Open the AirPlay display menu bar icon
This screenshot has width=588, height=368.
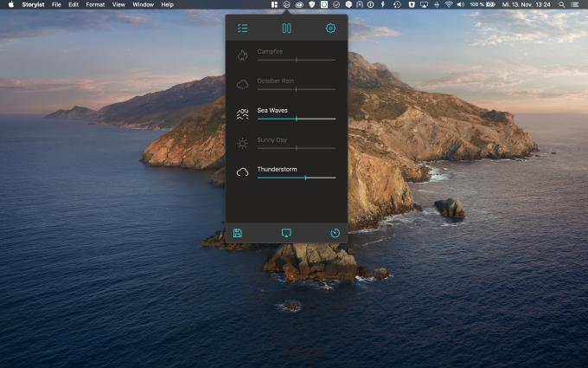(x=424, y=4)
